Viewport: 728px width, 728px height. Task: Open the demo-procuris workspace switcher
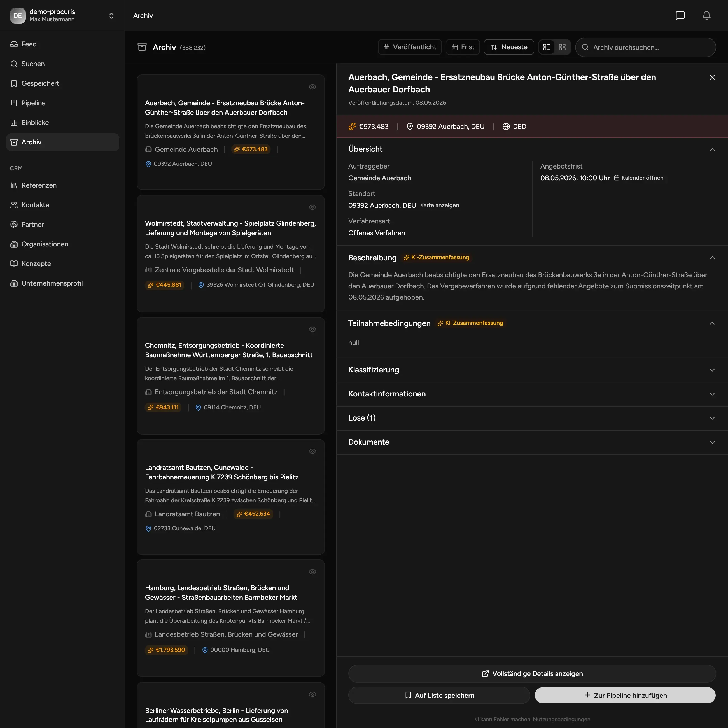point(62,15)
